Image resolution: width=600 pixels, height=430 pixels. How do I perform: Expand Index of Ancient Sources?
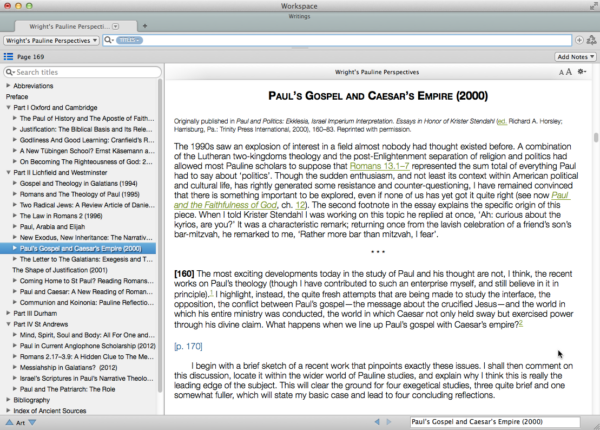tap(8, 410)
